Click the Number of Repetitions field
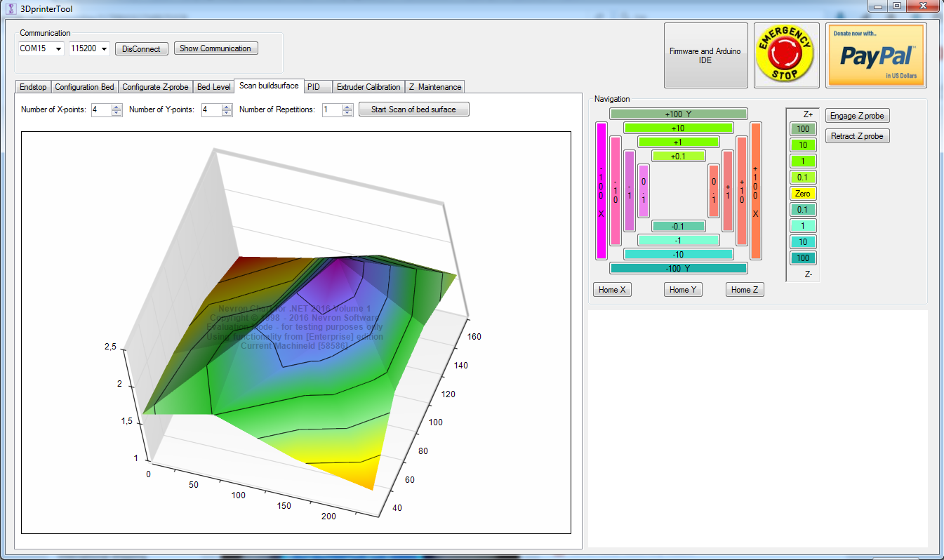The image size is (944, 560). 332,109
